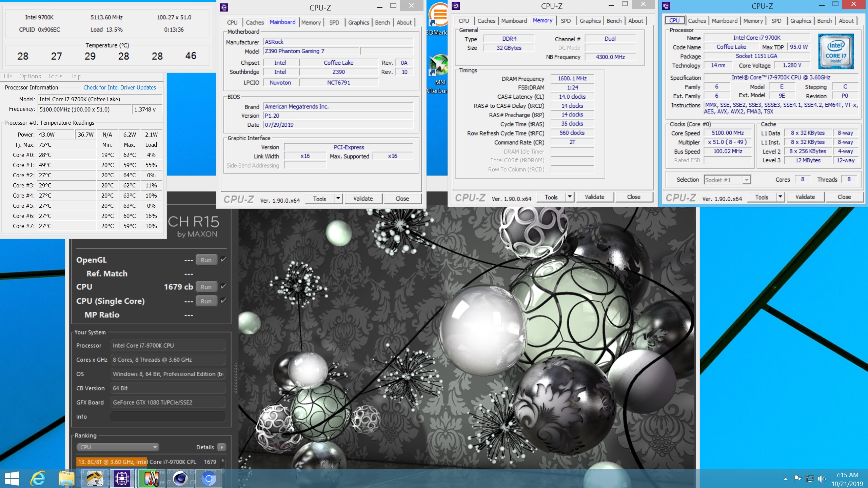The image size is (868, 488).
Task: Open the MSI Afterburner desktop shortcut
Action: [x=438, y=74]
